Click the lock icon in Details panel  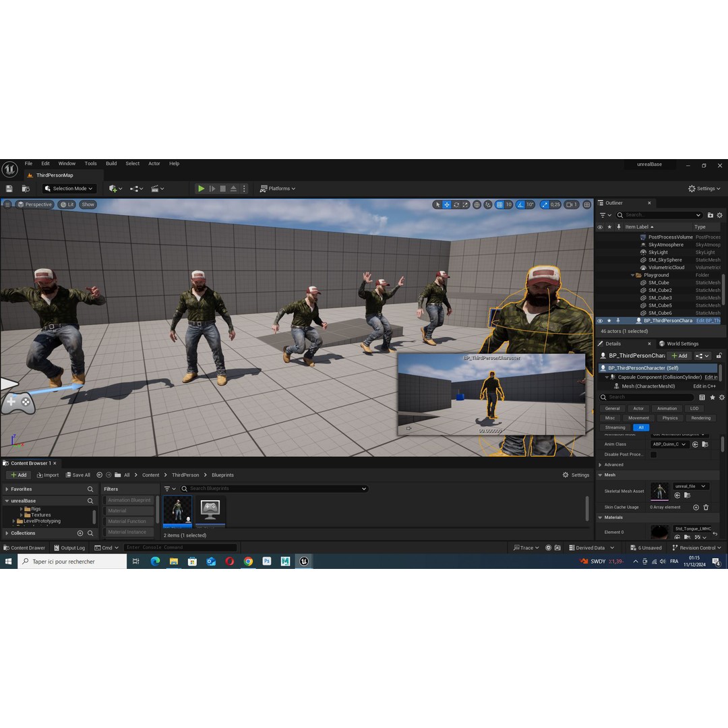click(719, 356)
